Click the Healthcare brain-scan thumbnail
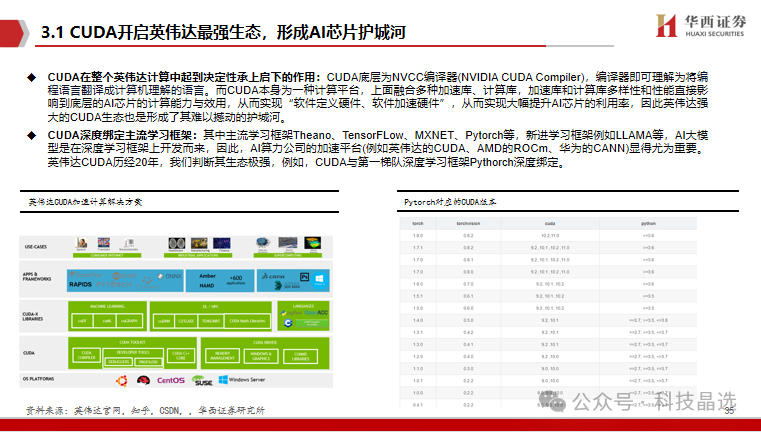The width and height of the screenshot is (761, 432). 177,244
